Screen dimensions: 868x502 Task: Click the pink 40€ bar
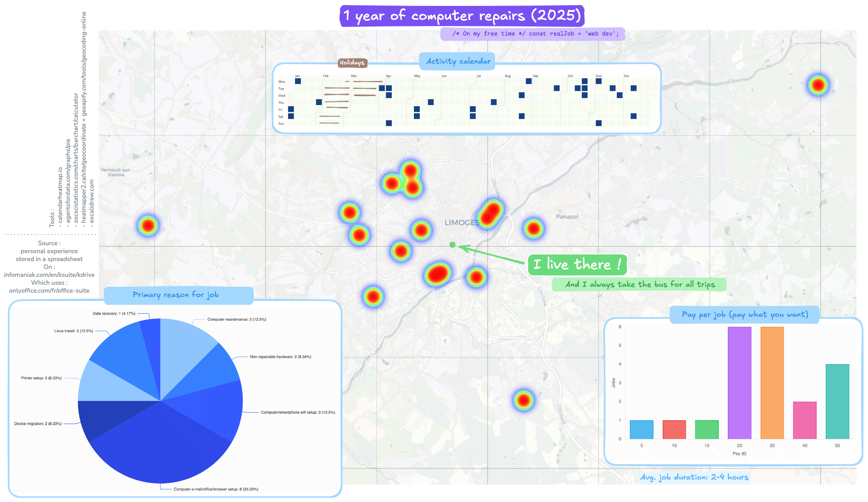tap(804, 420)
